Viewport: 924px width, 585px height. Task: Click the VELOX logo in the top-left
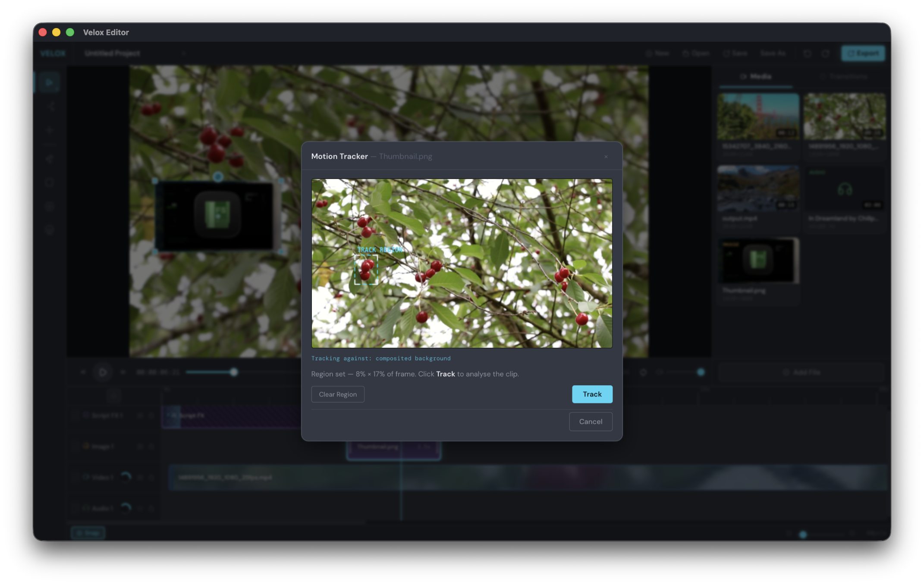(53, 53)
